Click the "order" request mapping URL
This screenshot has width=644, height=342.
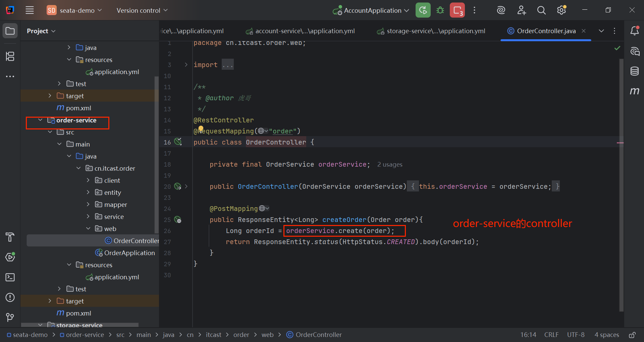click(x=283, y=131)
